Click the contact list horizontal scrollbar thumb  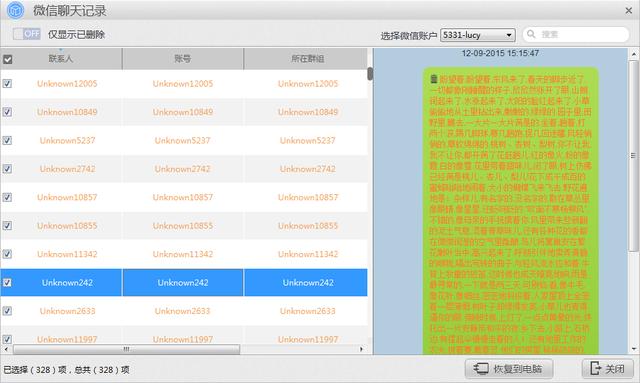(x=127, y=349)
